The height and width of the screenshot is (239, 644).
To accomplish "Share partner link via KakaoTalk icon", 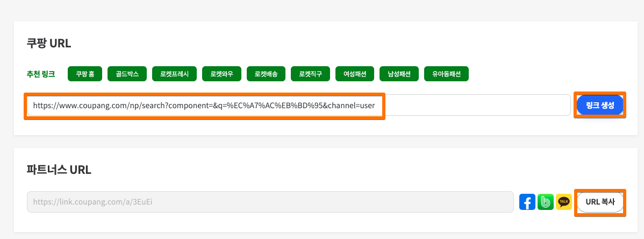I will pos(563,202).
